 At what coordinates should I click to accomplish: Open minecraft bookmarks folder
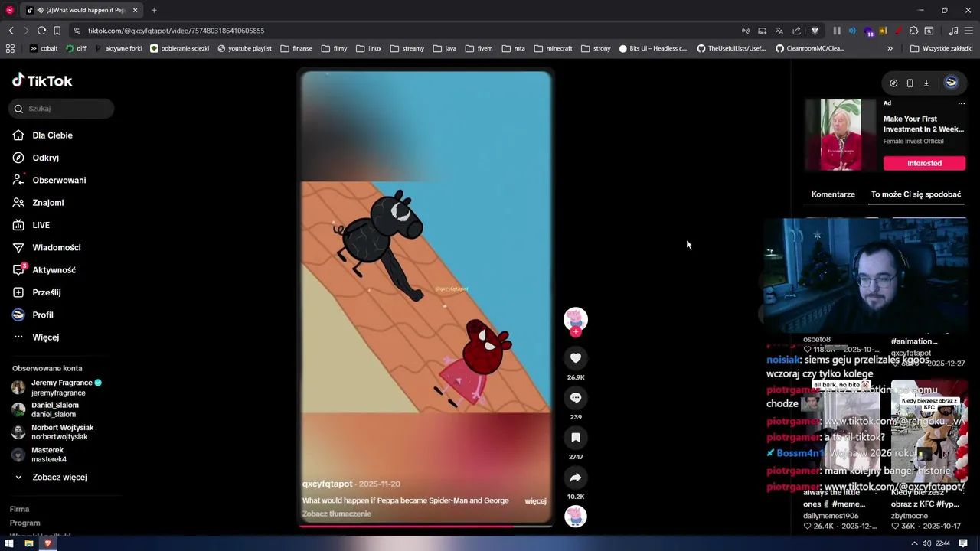click(x=553, y=48)
